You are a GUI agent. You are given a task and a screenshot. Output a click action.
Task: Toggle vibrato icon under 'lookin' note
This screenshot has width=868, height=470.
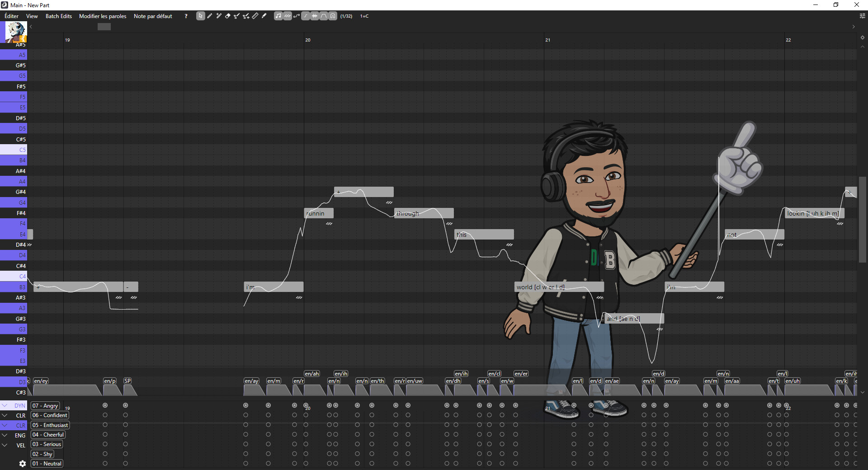[x=840, y=224]
